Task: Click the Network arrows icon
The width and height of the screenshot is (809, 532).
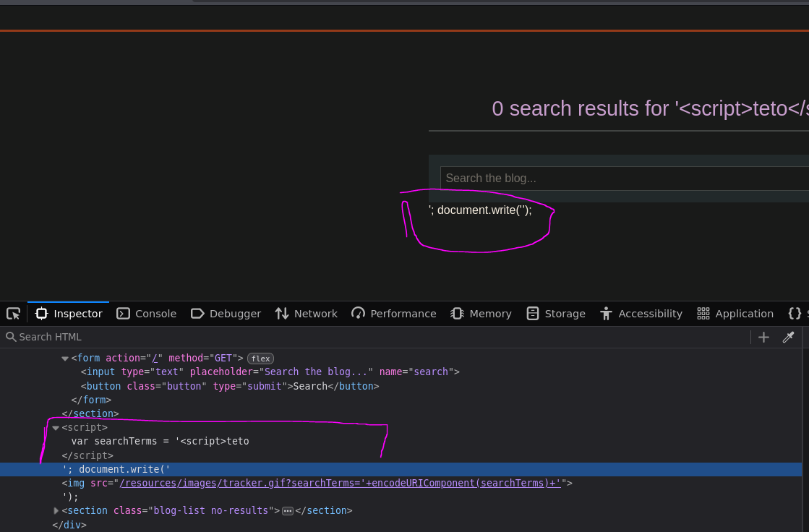Action: 282,314
